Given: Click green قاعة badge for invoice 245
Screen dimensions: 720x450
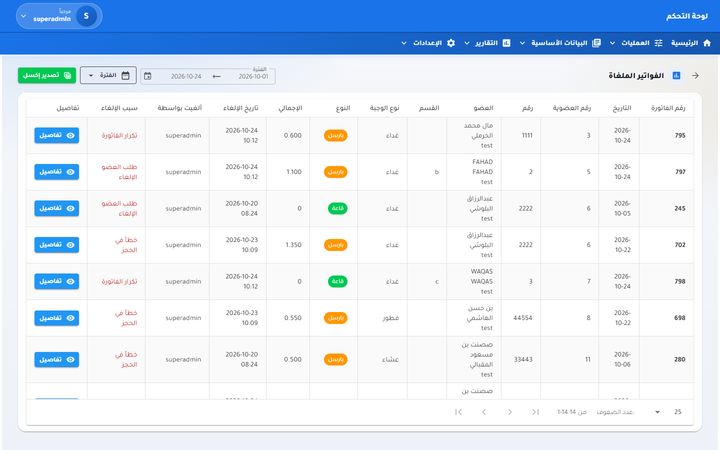Looking at the screenshot, I should coord(338,208).
